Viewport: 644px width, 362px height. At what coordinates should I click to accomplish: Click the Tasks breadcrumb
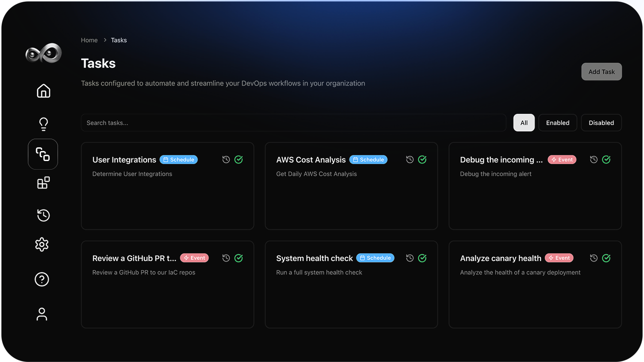tap(119, 40)
